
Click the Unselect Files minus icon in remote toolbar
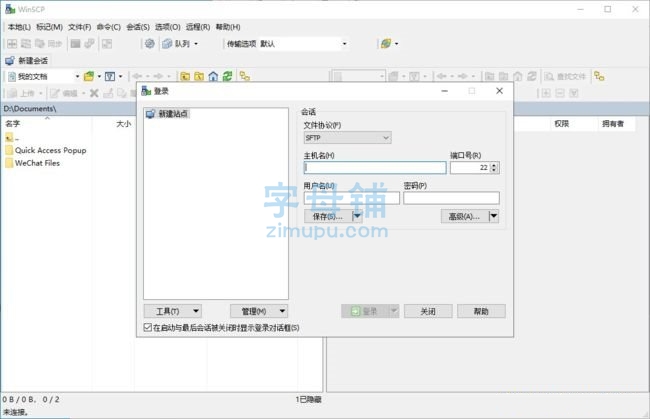560,93
